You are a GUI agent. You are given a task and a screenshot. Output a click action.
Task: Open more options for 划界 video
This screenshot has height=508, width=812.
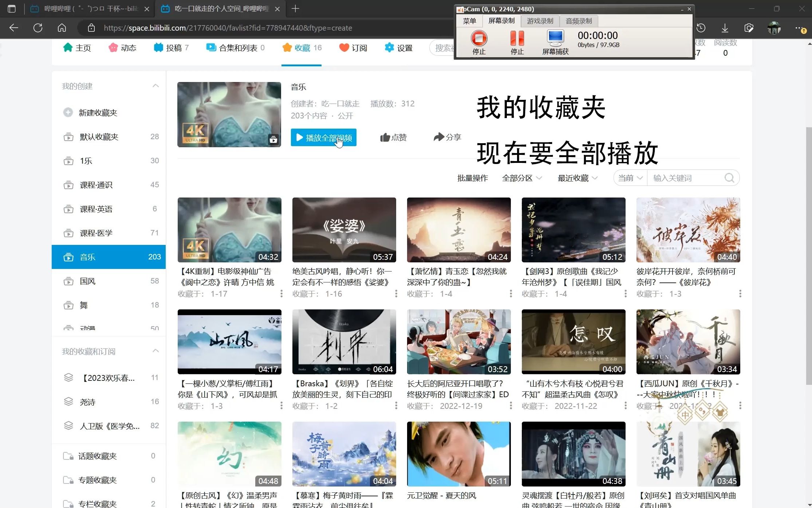point(396,406)
